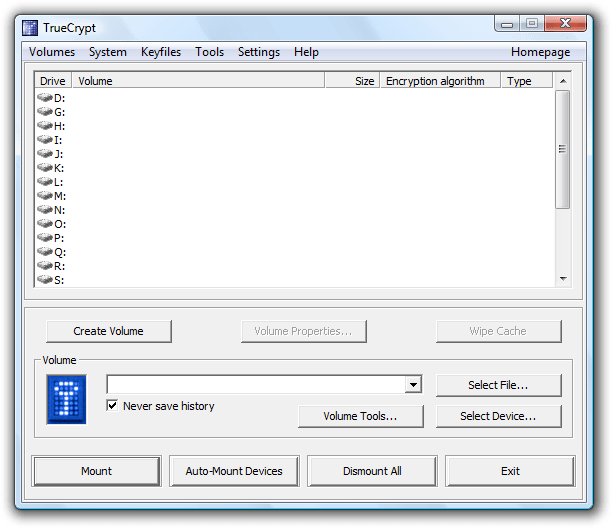Click Auto-Mount Devices button
This screenshot has height=528, width=612.
(234, 471)
